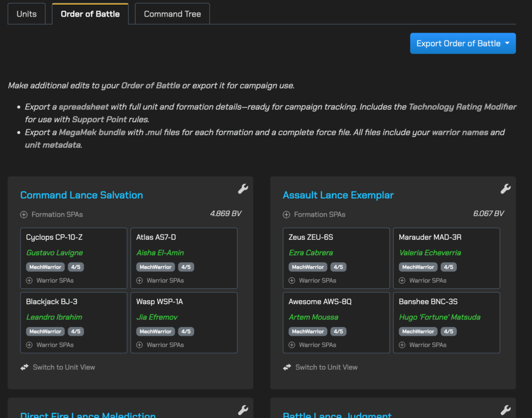Click wrench icon on Direct Fire Lance Malediction
The width and height of the screenshot is (532, 418).
pos(243,410)
